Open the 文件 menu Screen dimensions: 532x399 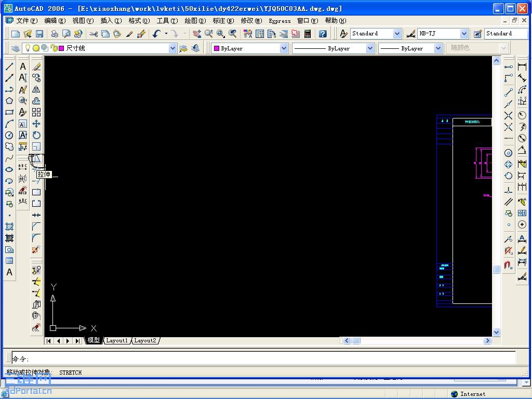pos(27,21)
